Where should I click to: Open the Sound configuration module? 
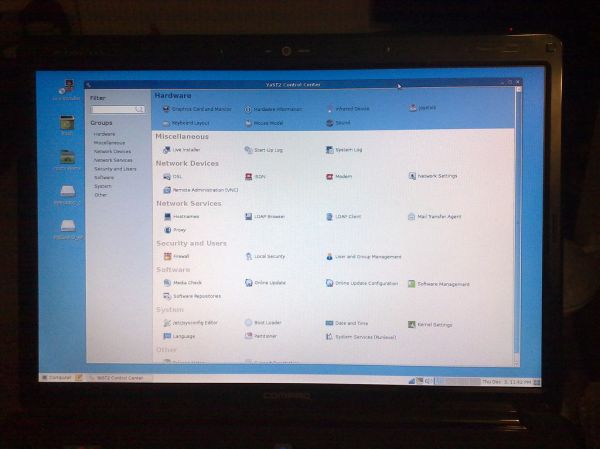(338, 123)
